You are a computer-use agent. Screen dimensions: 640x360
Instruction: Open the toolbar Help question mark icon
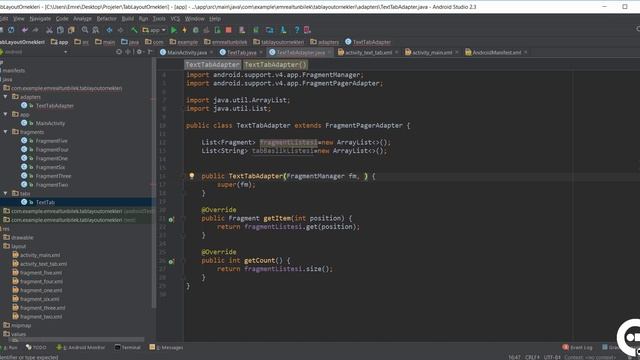(x=297, y=30)
